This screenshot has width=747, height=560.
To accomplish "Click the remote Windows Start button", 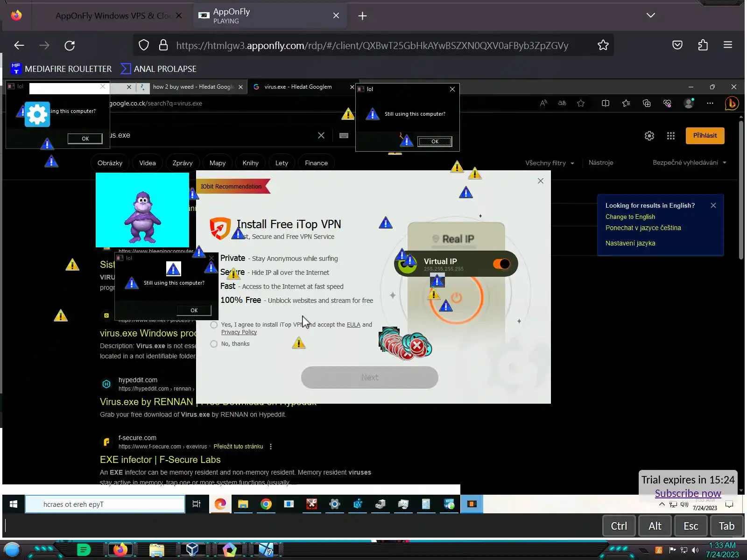I will (x=14, y=504).
